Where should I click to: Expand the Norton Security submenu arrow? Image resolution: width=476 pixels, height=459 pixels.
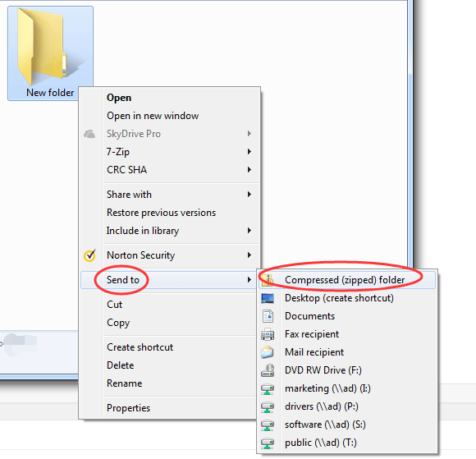click(x=249, y=255)
